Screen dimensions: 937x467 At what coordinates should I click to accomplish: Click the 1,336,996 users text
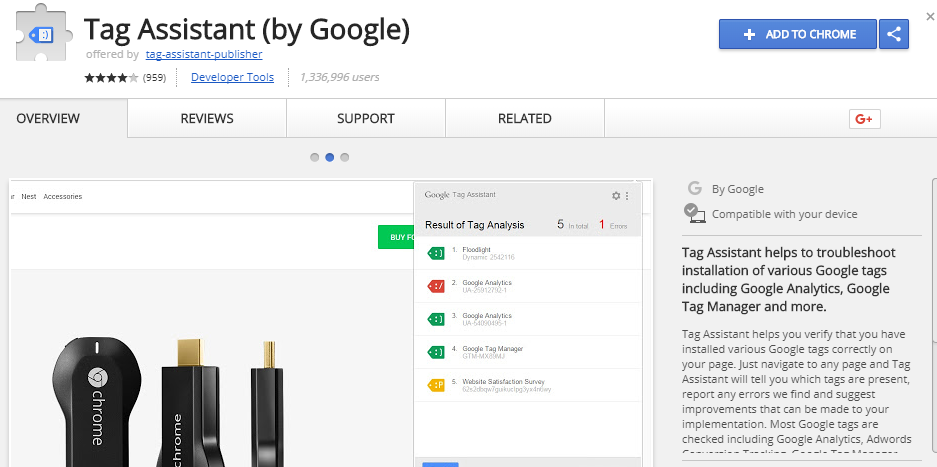pyautogui.click(x=339, y=77)
